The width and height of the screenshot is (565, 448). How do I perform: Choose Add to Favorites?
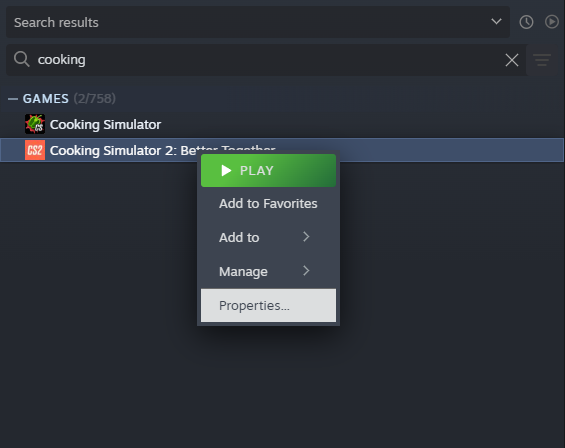click(x=268, y=204)
